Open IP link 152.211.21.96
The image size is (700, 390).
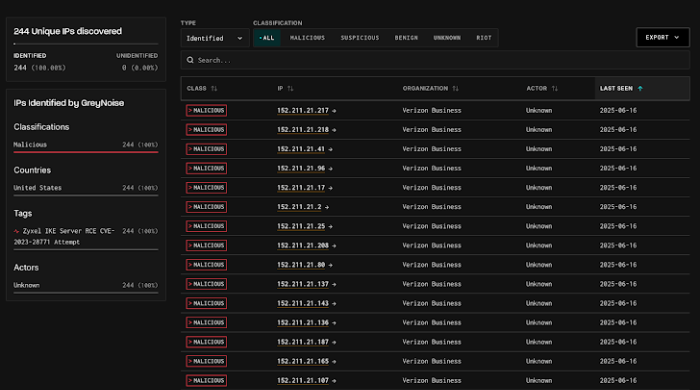click(x=301, y=169)
